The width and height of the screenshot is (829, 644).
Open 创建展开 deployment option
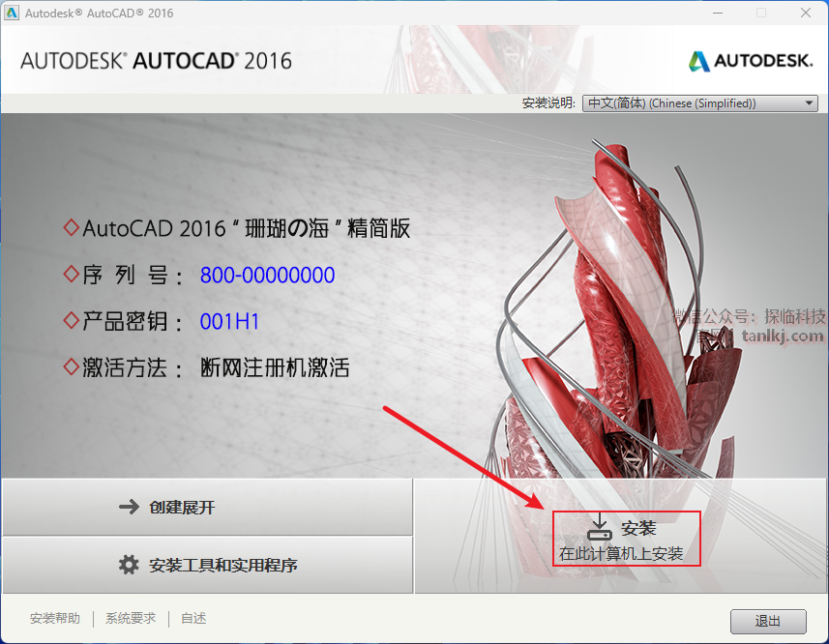(207, 507)
